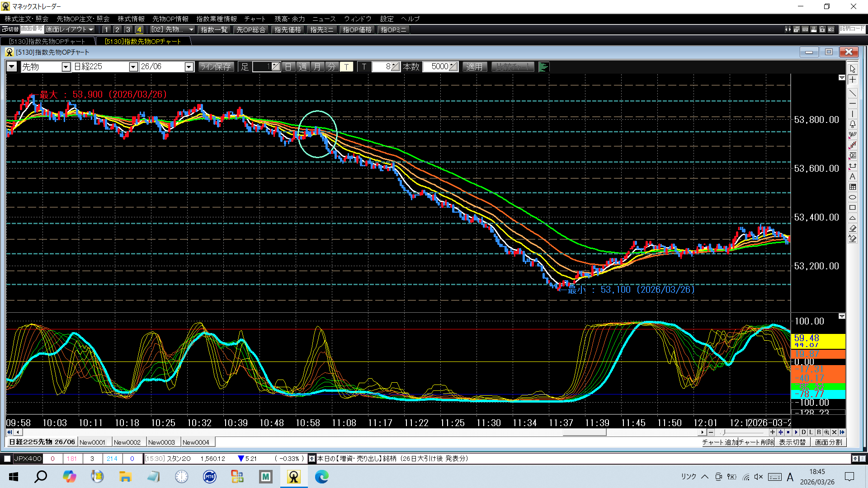Click the 適用 apply button
This screenshot has width=868, height=488.
474,67
